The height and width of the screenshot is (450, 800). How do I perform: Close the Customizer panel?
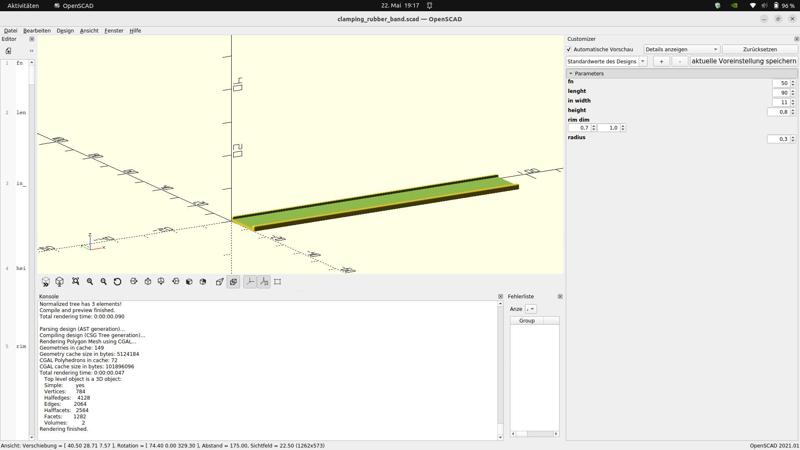pos(796,39)
